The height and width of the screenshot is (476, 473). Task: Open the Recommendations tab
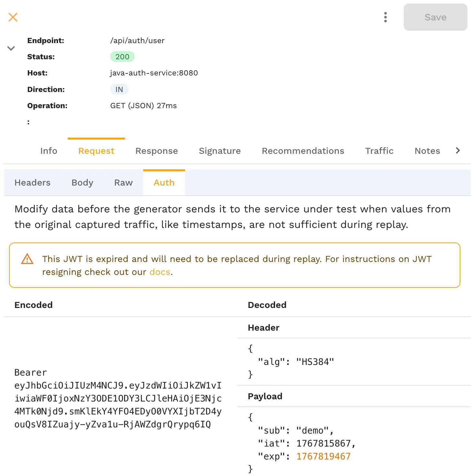[x=303, y=151]
